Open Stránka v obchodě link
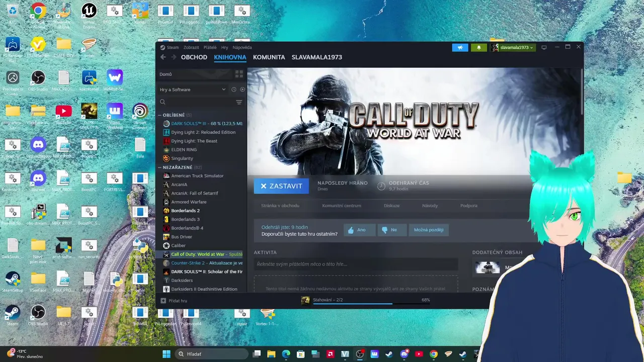 (x=280, y=206)
